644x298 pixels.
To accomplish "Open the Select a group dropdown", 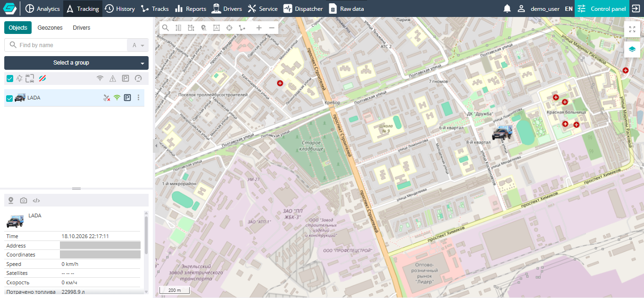I will [76, 63].
